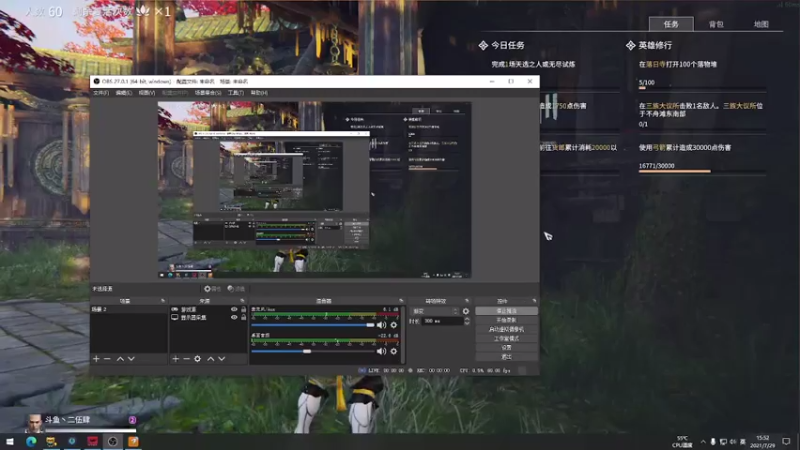Screen dimensions: 800x450
Task: Start the Virtual Camera
Action: pos(506,329)
